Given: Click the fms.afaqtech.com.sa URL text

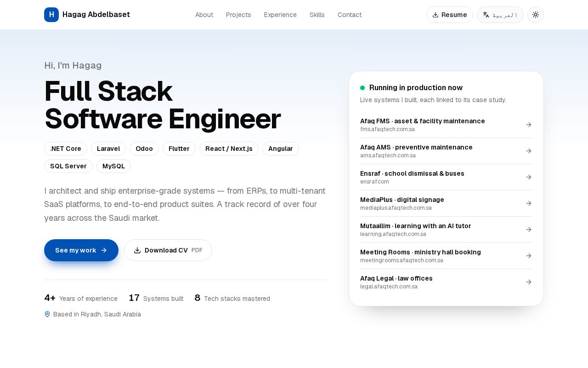Looking at the screenshot, I should pyautogui.click(x=388, y=129).
